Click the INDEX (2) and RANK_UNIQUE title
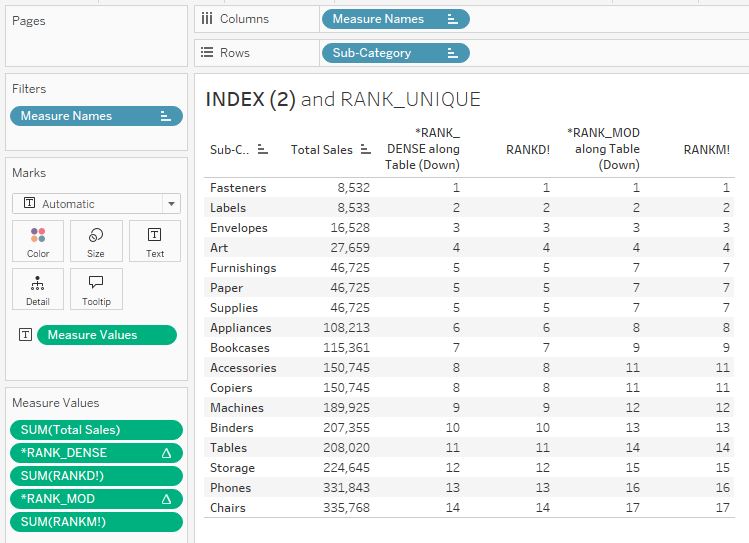The height and width of the screenshot is (543, 749). tap(342, 99)
